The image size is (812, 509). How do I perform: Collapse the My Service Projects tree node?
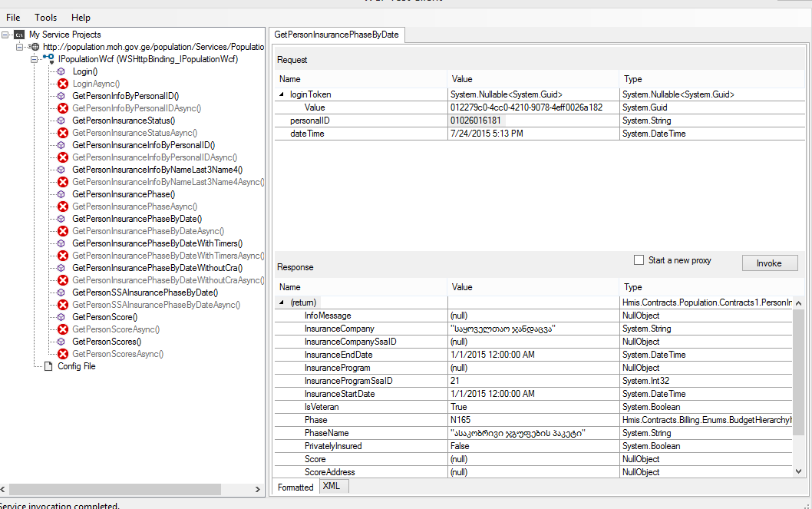click(6, 35)
